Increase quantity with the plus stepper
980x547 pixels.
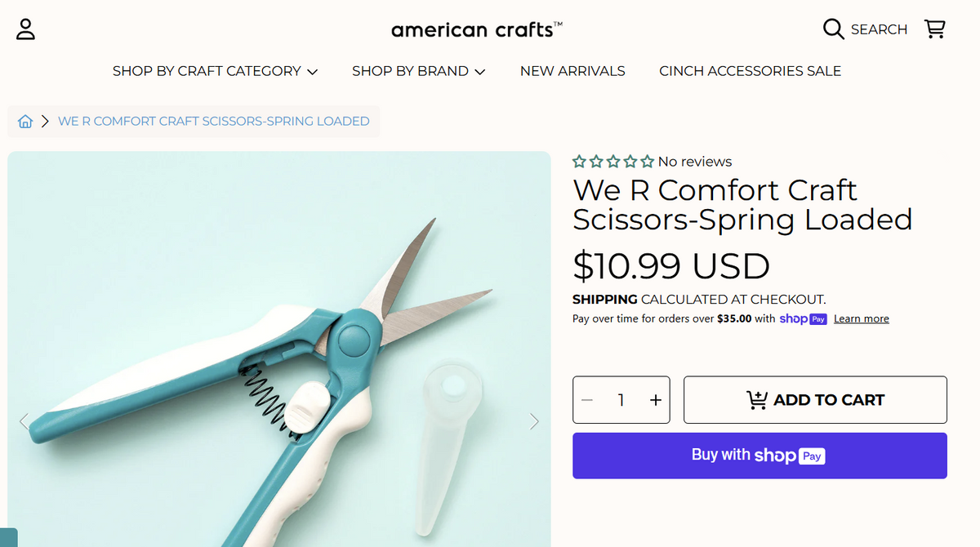coord(655,400)
